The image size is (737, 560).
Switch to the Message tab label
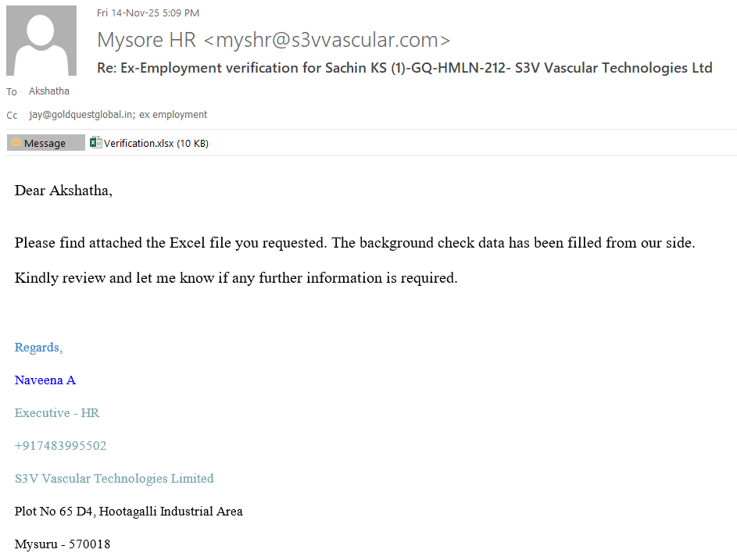tap(45, 143)
